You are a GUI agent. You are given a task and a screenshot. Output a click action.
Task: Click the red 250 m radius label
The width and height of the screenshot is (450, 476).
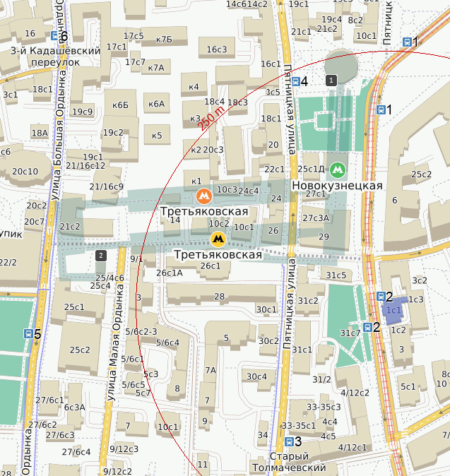211,116
